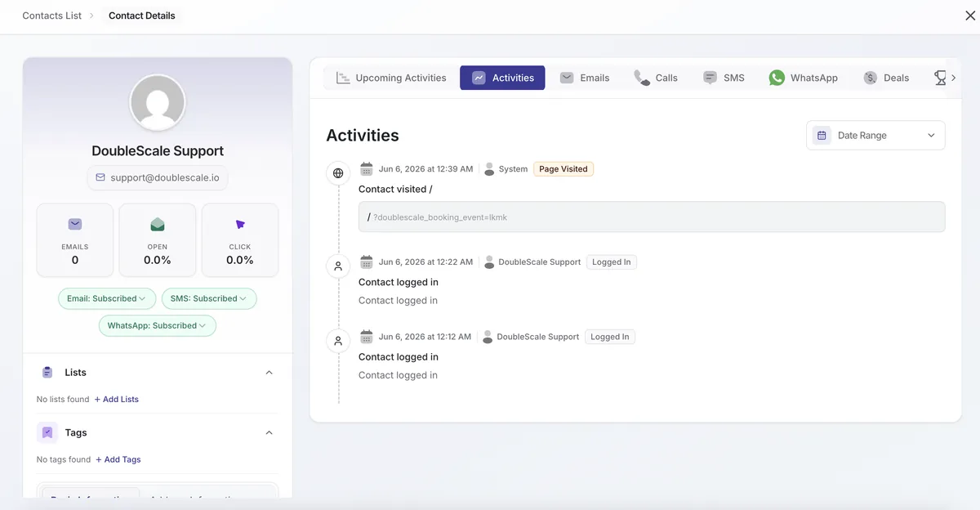Click calendar icon beside 12:12 AM date
The width and height of the screenshot is (980, 510).
click(367, 337)
